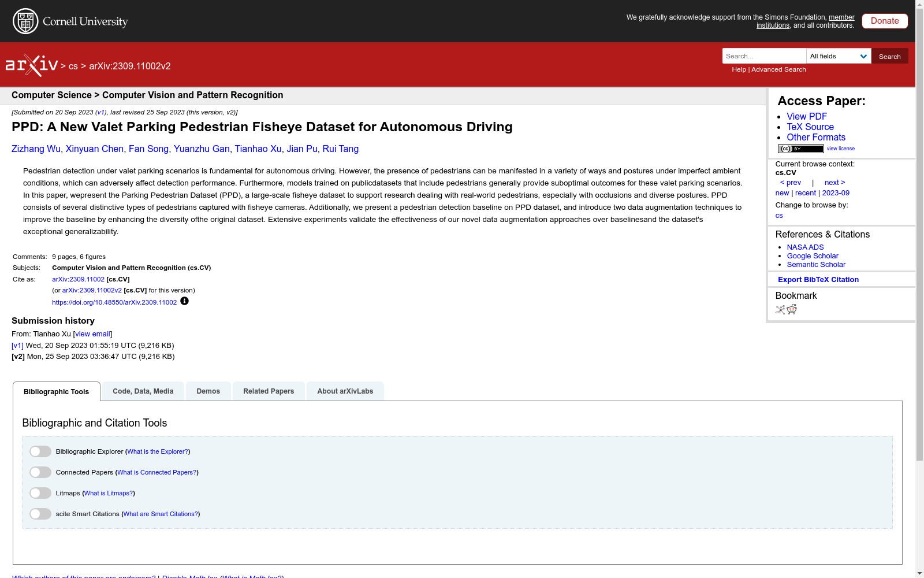
Task: Open the Code, Data, Media tab
Action: [143, 391]
